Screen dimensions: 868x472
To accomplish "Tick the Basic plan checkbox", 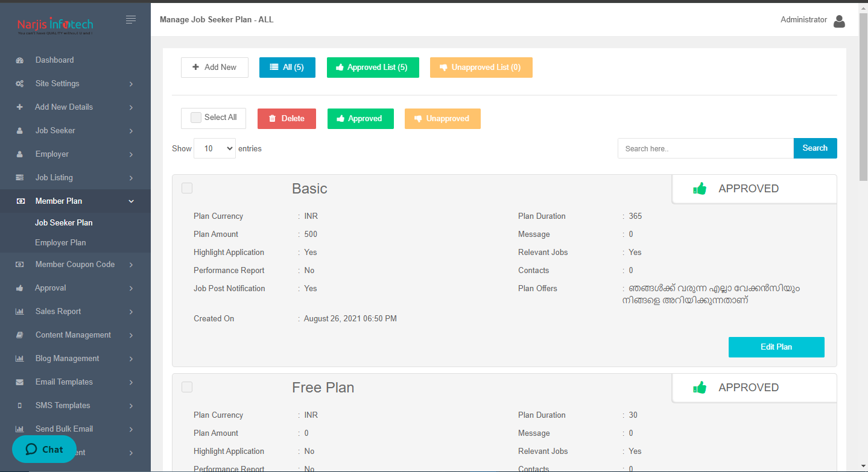I will point(187,188).
